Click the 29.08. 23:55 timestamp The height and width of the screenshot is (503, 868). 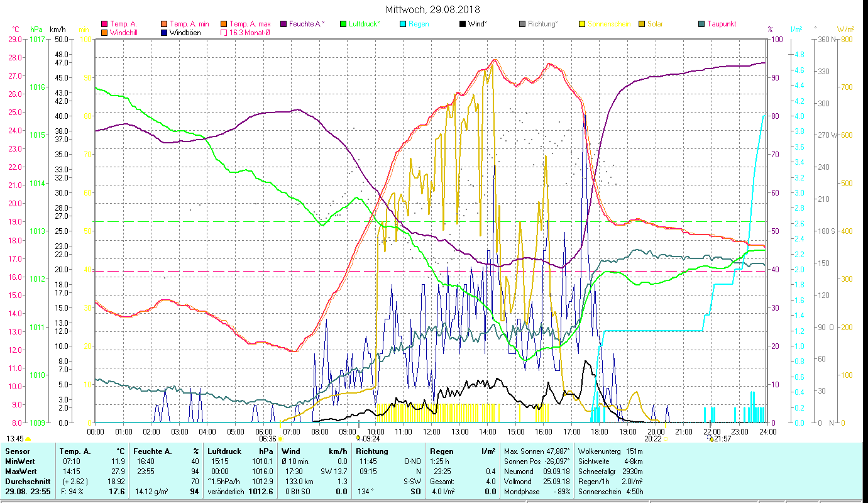28,490
